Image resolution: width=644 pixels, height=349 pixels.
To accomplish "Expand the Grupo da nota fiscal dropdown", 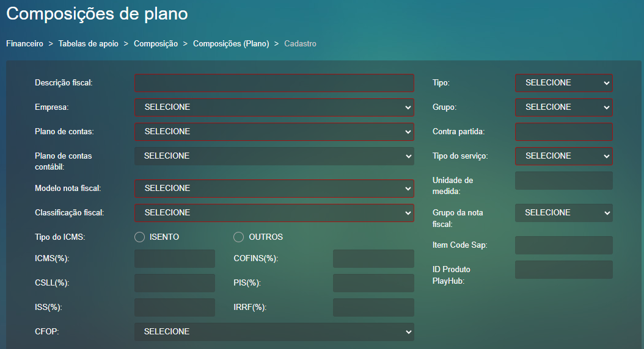I will (563, 213).
